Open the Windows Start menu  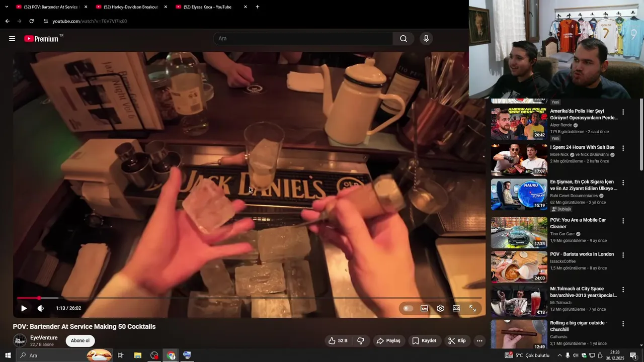coord(8,355)
